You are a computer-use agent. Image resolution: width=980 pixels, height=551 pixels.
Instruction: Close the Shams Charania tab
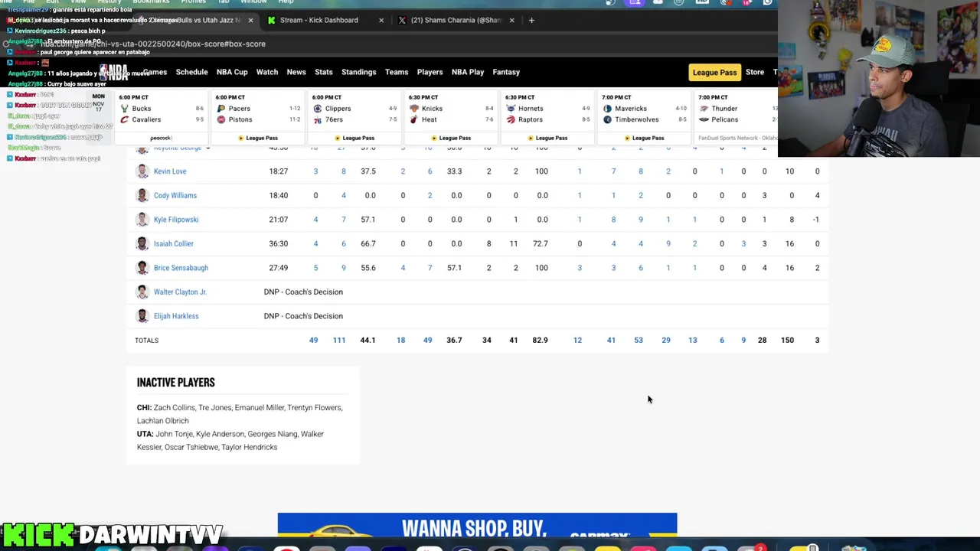pos(511,20)
